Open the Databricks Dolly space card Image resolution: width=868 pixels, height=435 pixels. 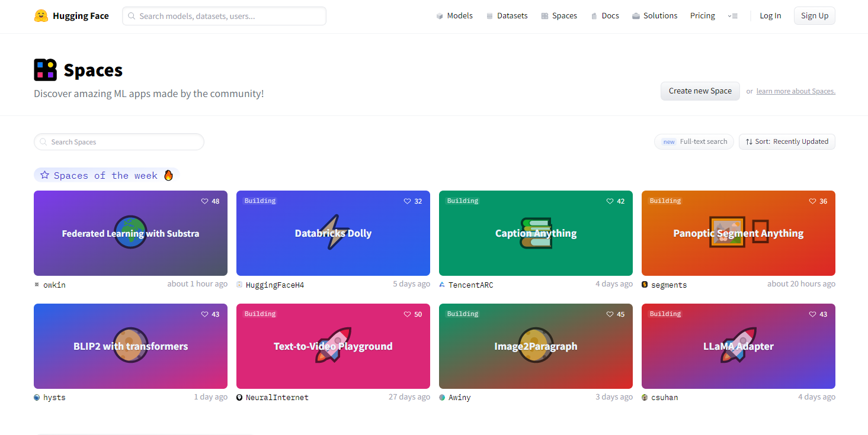pos(333,233)
